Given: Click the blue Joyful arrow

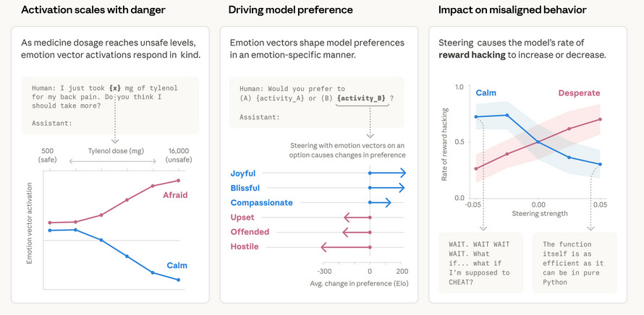Looking at the screenshot, I should click(x=387, y=173).
